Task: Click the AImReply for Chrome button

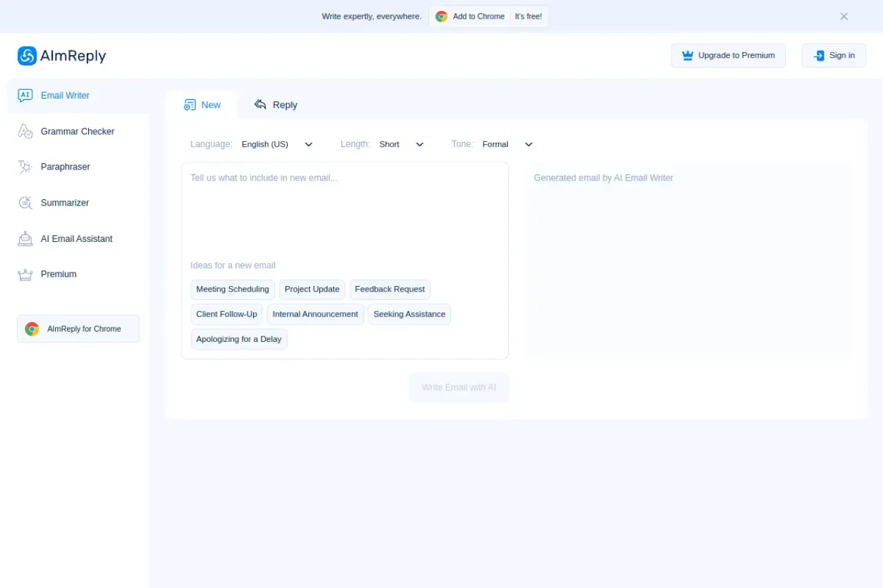Action: pyautogui.click(x=78, y=329)
